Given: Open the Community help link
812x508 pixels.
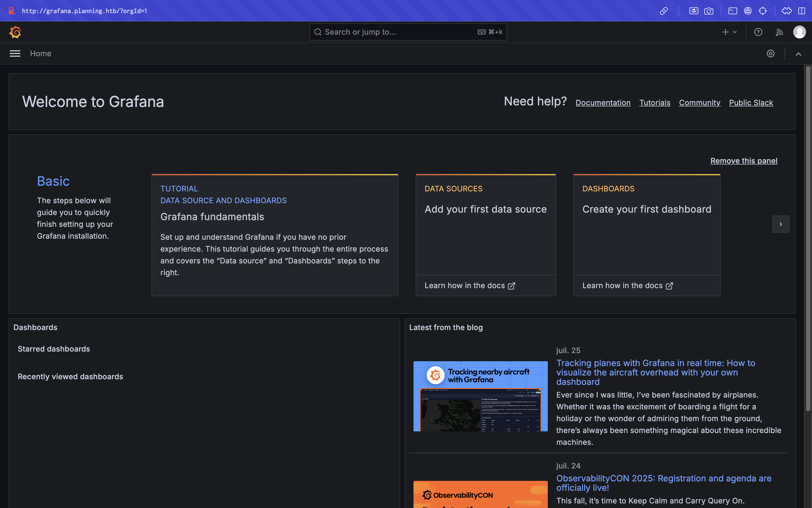Looking at the screenshot, I should click(x=699, y=102).
